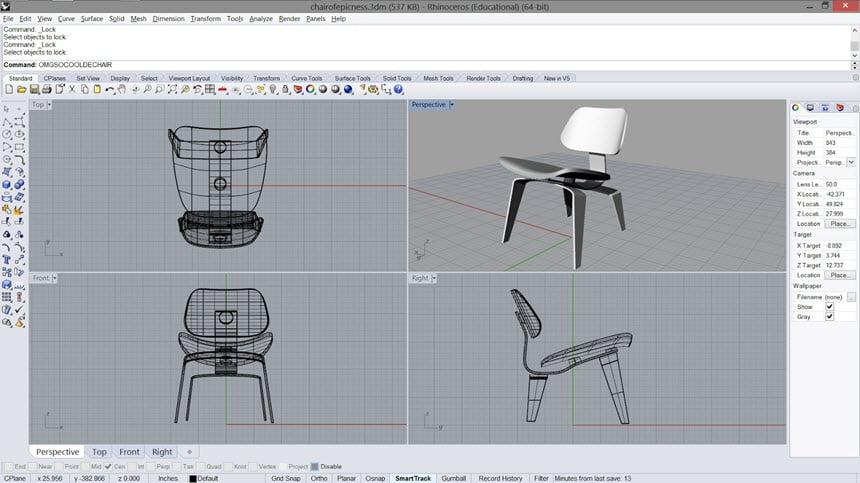Click the Zoom Extents icon
Image resolution: width=860 pixels, height=483 pixels.
coord(172,89)
